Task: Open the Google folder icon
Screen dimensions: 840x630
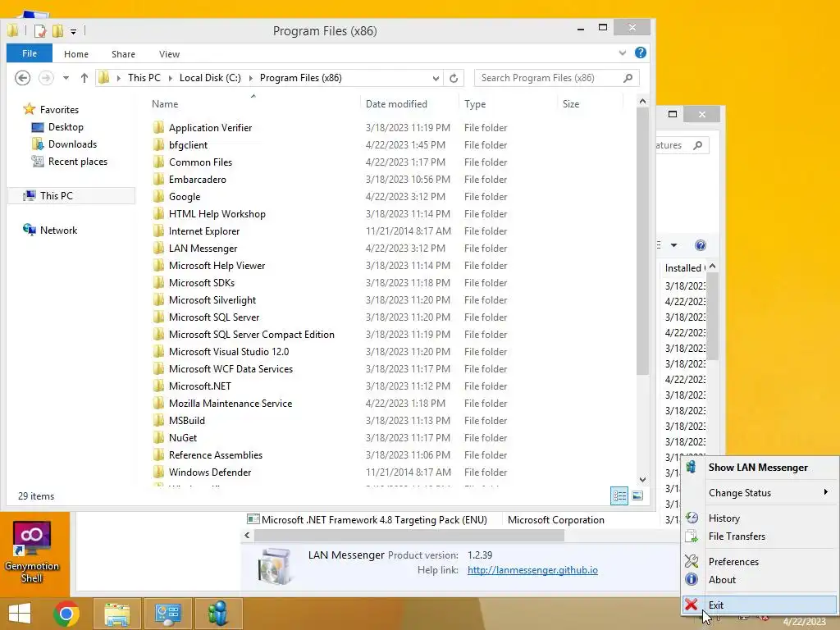Action: point(158,197)
